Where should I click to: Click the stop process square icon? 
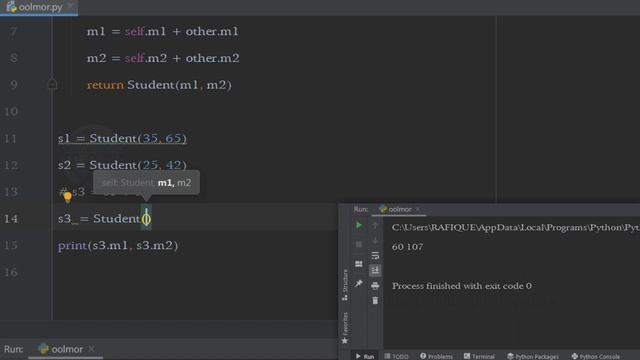[359, 244]
